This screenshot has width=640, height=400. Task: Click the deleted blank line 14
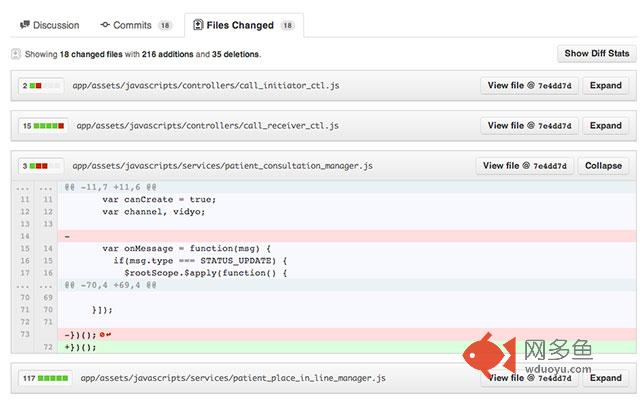[x=347, y=236]
